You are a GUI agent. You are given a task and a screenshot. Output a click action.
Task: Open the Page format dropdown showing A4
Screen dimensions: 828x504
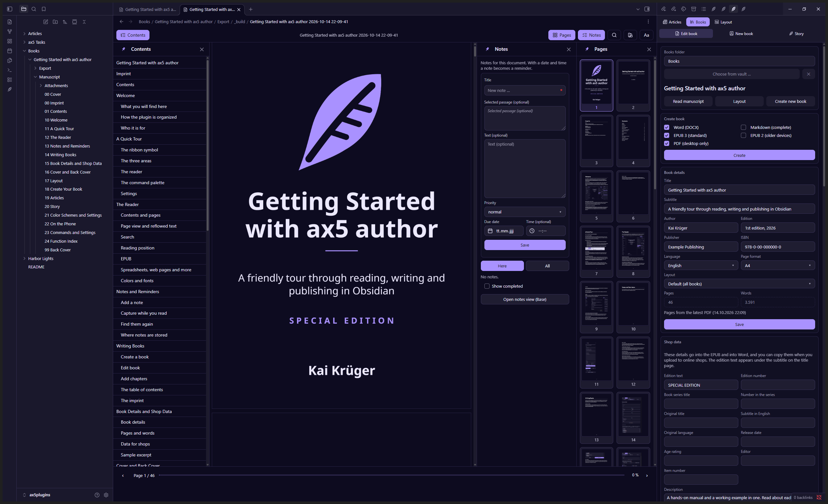pos(778,265)
